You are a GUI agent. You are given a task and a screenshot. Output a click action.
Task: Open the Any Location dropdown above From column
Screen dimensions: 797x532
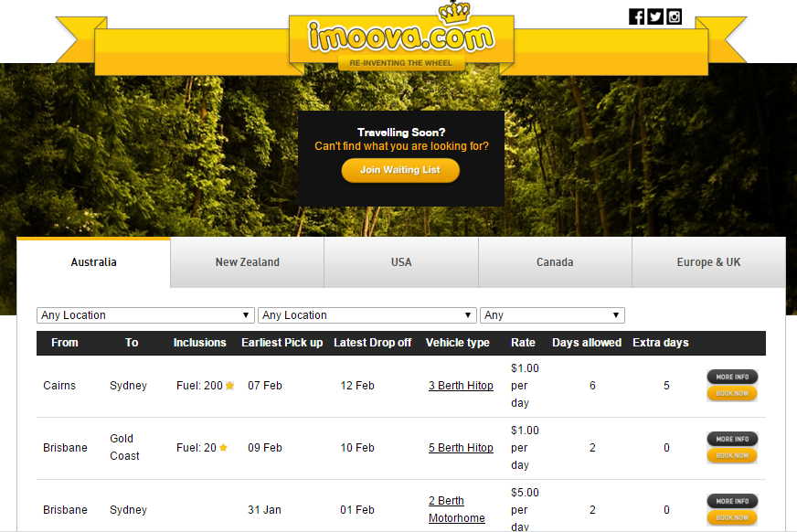(x=145, y=315)
